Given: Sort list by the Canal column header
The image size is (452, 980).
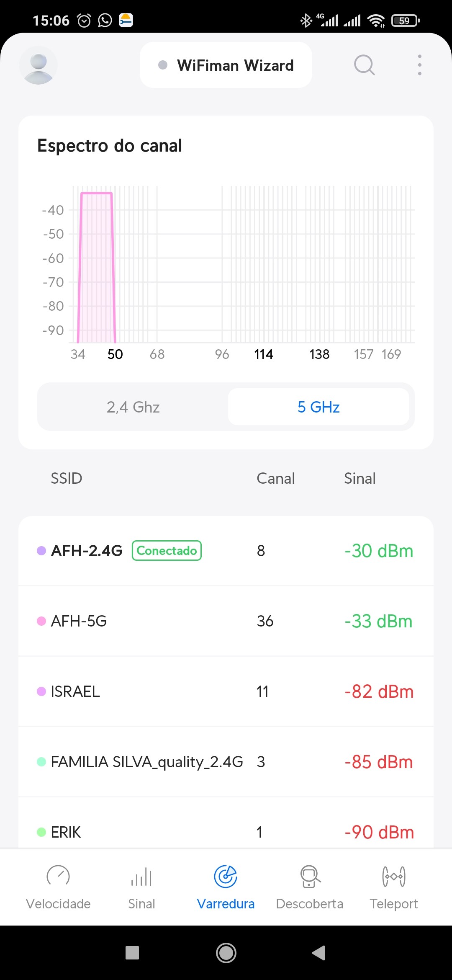Looking at the screenshot, I should [275, 478].
